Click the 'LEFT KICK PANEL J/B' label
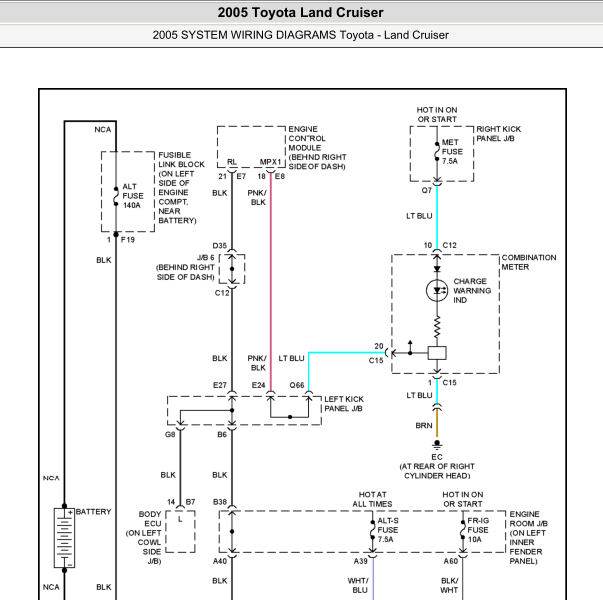 344,404
